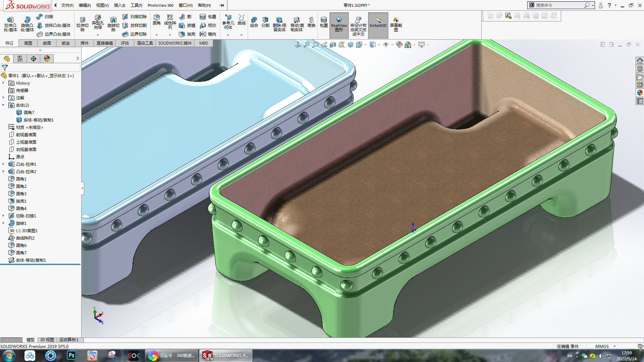Viewport: 644px width, 362px height.
Task: Expand the History folder in the tree
Action: [3, 83]
